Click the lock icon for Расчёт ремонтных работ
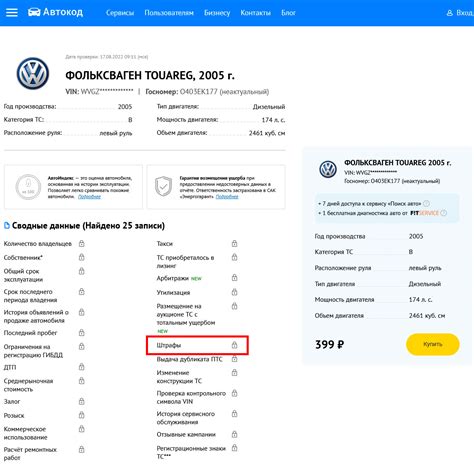Viewport: 474px width, 467px height. (x=81, y=450)
